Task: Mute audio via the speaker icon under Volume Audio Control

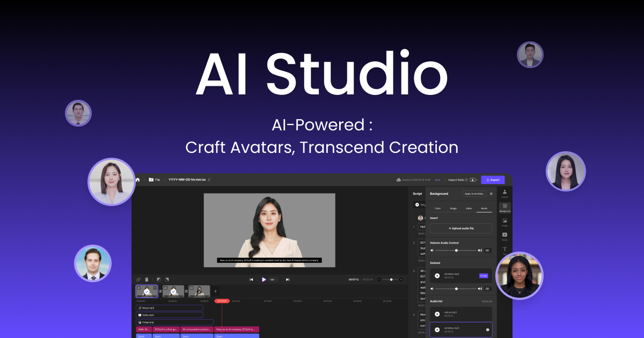Action: point(433,250)
